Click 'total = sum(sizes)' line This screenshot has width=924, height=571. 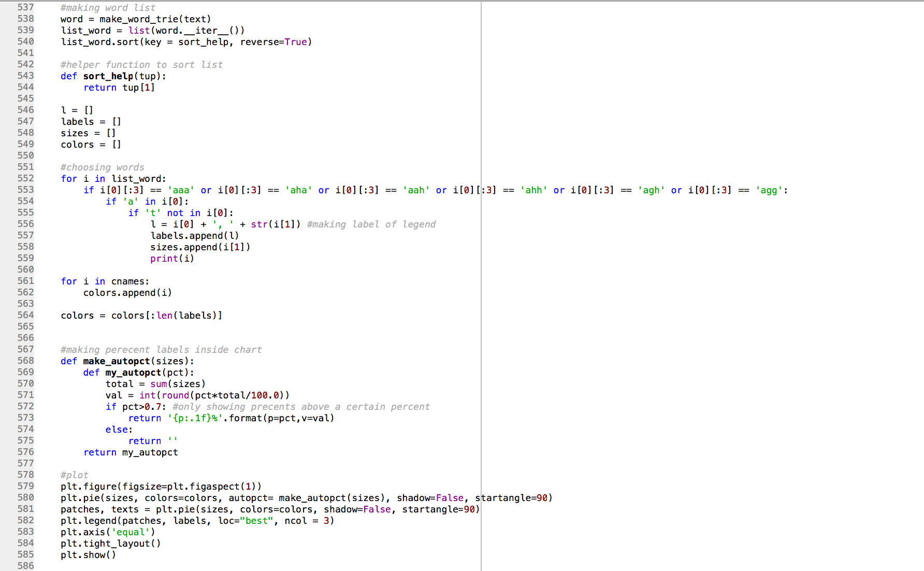[x=155, y=384]
